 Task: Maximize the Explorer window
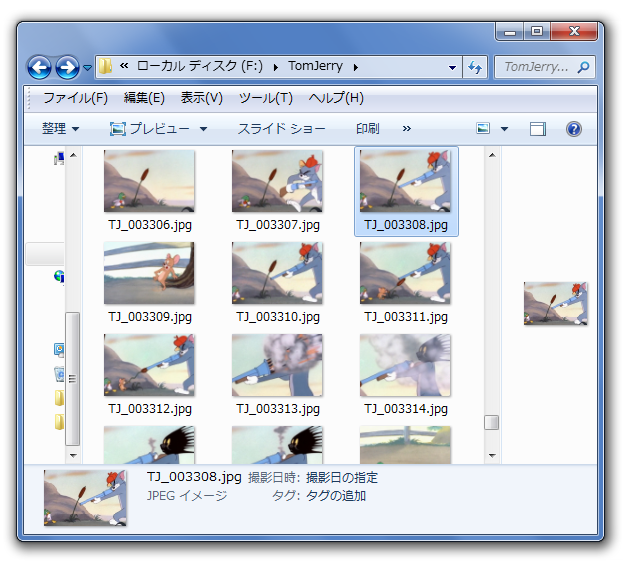pos(537,32)
